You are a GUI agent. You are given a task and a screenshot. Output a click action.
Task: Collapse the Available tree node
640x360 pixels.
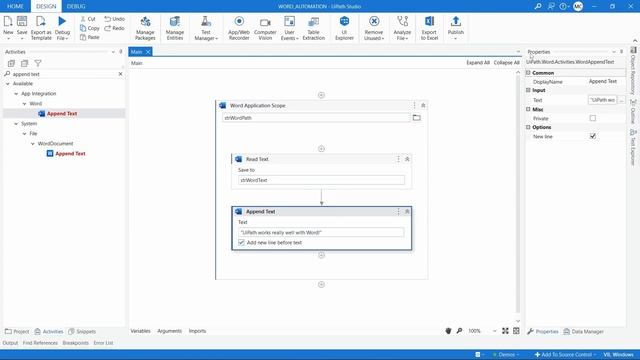8,84
